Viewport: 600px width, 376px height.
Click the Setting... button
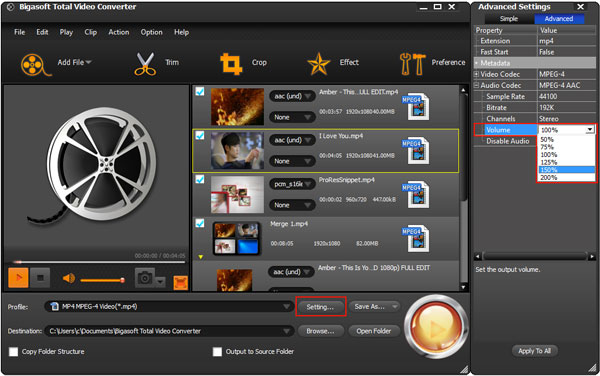[320, 307]
